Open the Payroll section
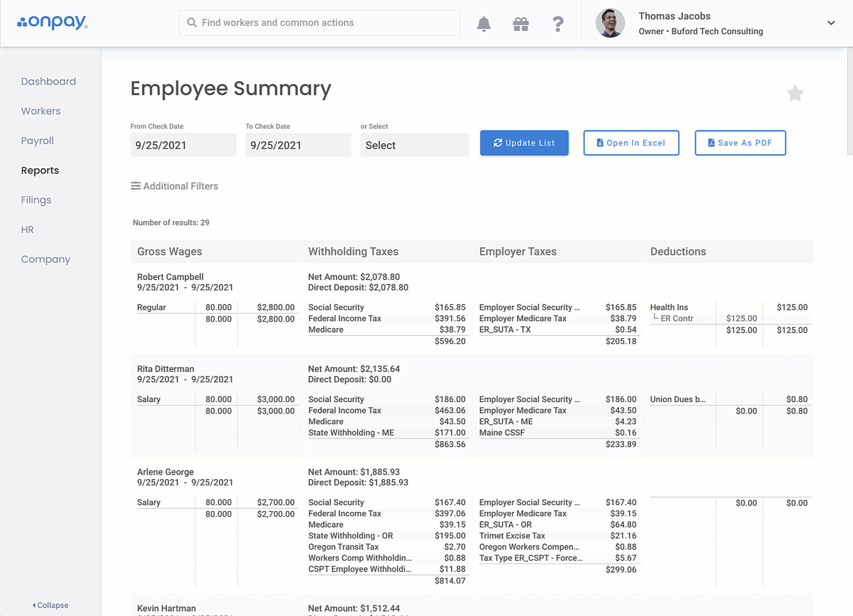853x616 pixels. (x=37, y=141)
